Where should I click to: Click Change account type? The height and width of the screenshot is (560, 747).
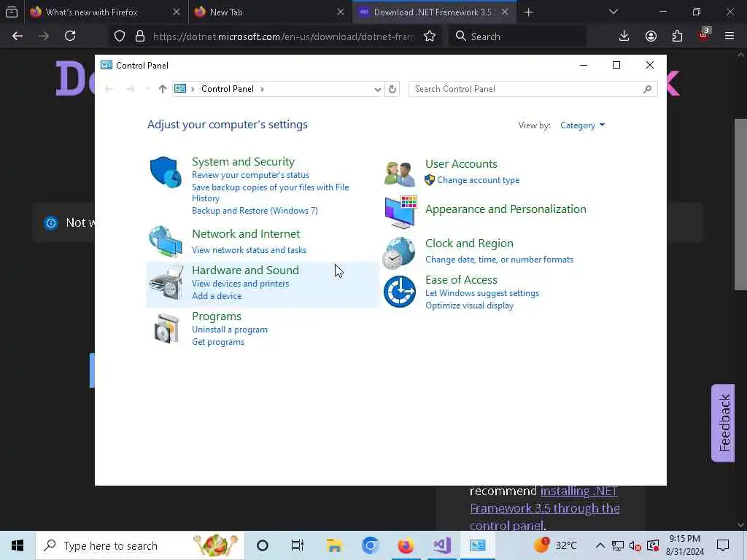coord(479,180)
